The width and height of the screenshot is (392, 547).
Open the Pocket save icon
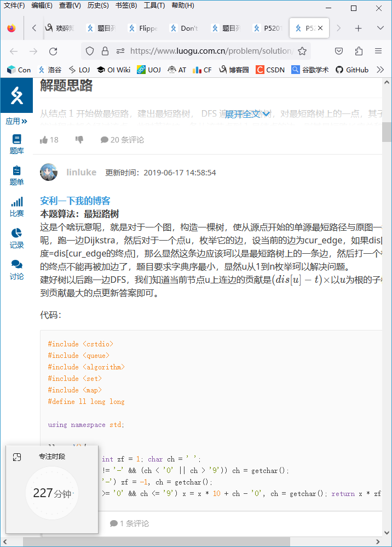pyautogui.click(x=339, y=52)
